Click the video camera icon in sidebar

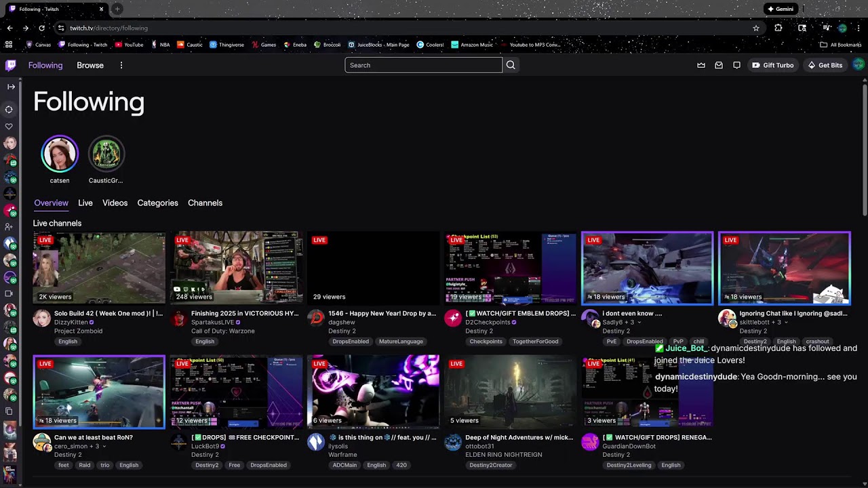9,293
